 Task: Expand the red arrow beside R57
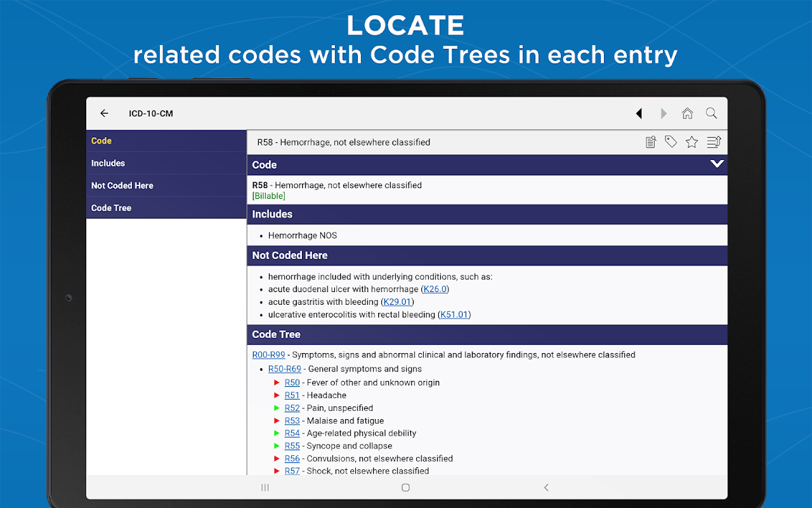(277, 471)
